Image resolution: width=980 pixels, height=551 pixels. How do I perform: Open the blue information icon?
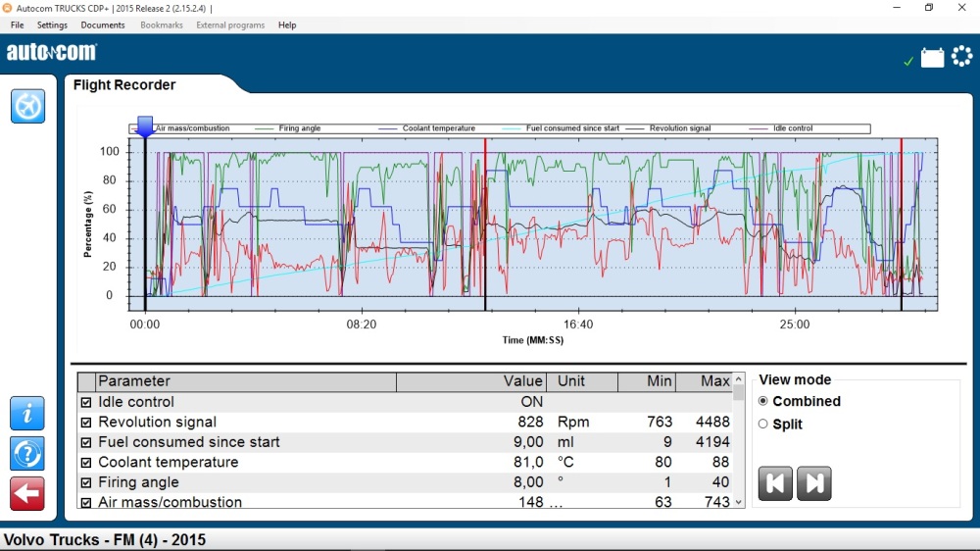pyautogui.click(x=27, y=414)
